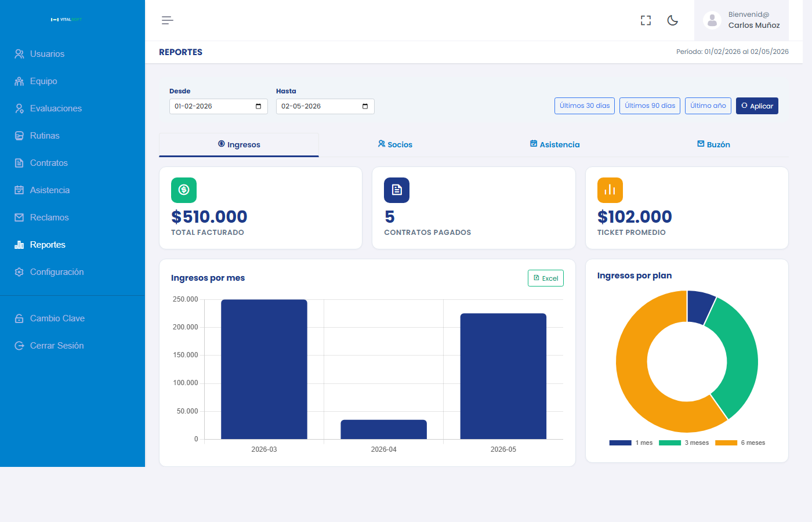
Task: Click the Asistencia calendar icon in sidebar
Action: click(19, 190)
